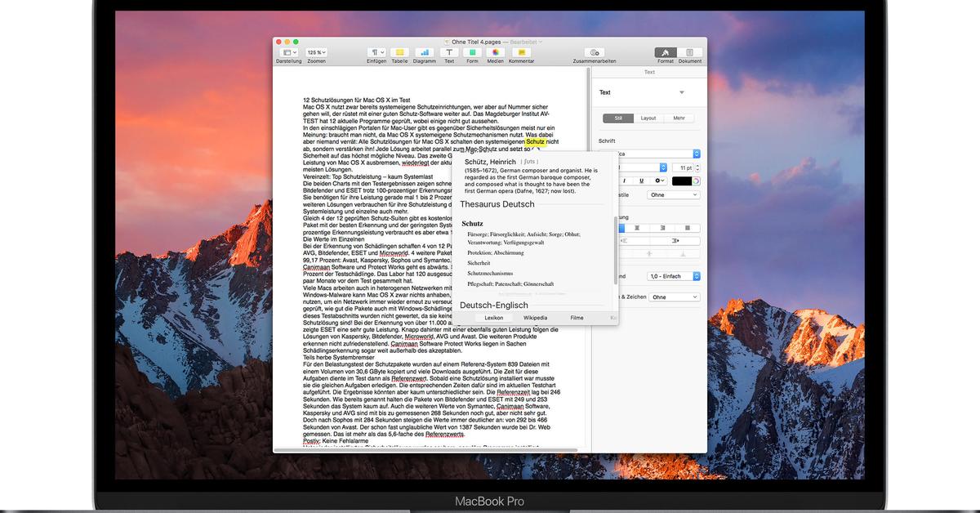Close the Pages window
Image resolution: width=980 pixels, height=513 pixels.
pos(278,42)
